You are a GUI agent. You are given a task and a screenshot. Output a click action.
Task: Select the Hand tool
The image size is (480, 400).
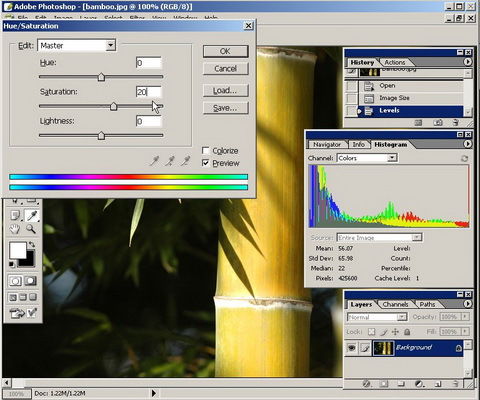click(15, 229)
